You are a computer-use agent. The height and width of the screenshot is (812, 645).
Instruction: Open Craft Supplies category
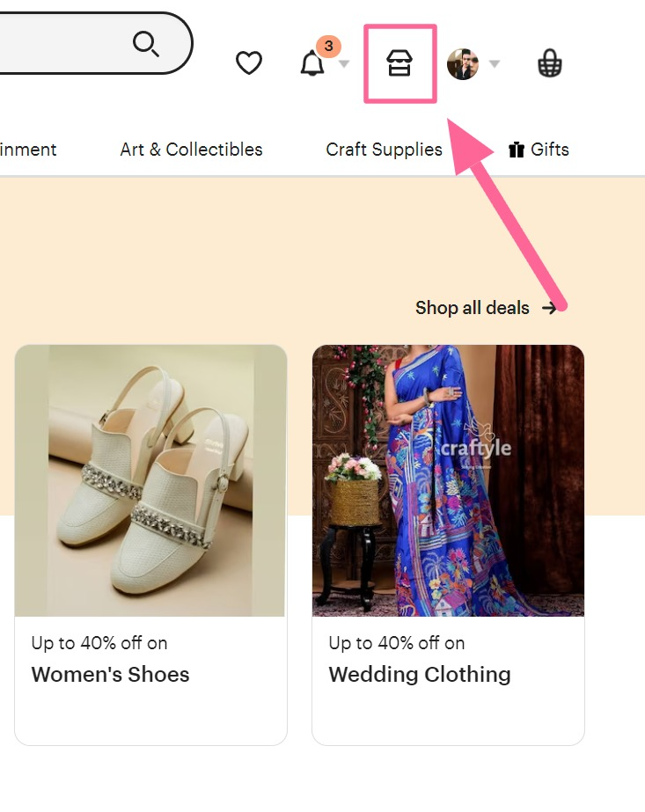point(384,150)
